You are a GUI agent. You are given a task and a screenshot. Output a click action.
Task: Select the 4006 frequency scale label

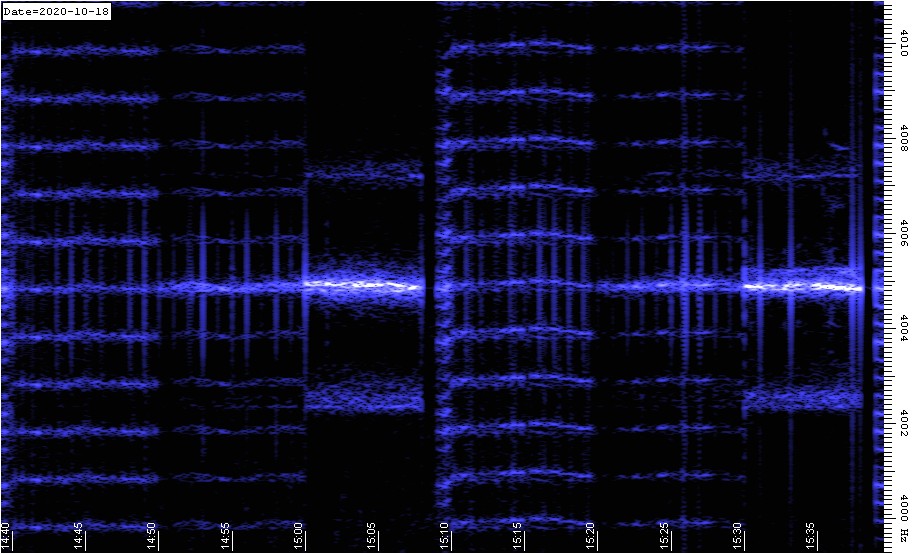pos(904,234)
